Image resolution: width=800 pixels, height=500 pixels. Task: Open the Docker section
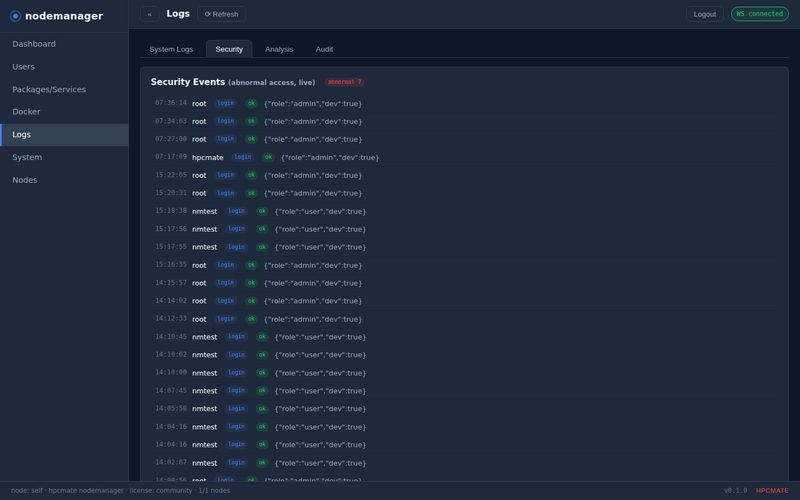coord(64,112)
